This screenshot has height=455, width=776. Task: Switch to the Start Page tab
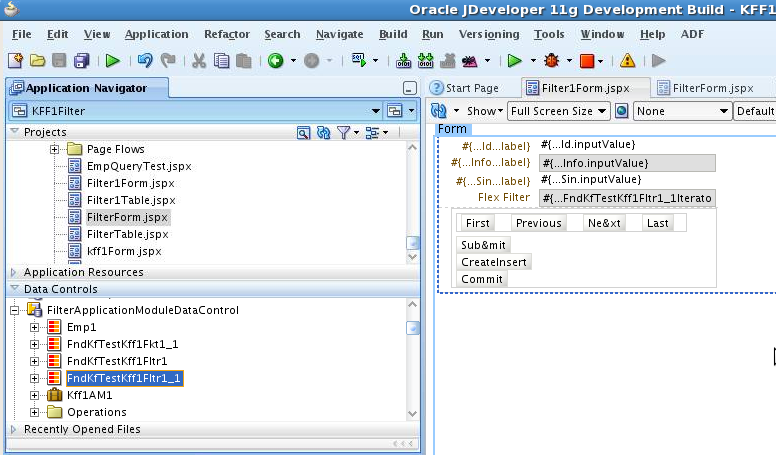pyautogui.click(x=465, y=88)
